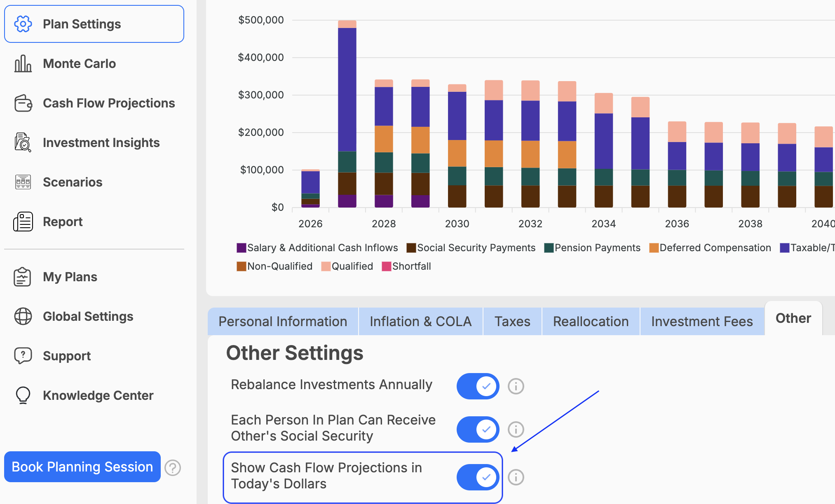Go to the Reallocation tab
Image resolution: width=835 pixels, height=504 pixels.
pyautogui.click(x=591, y=321)
